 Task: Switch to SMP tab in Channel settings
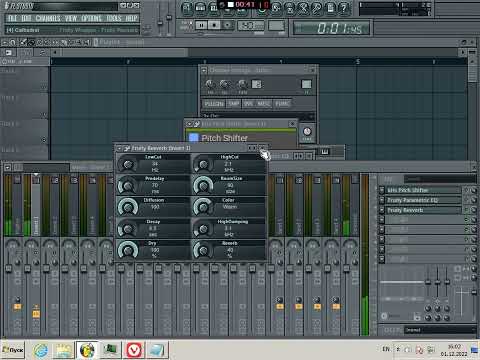pos(234,104)
